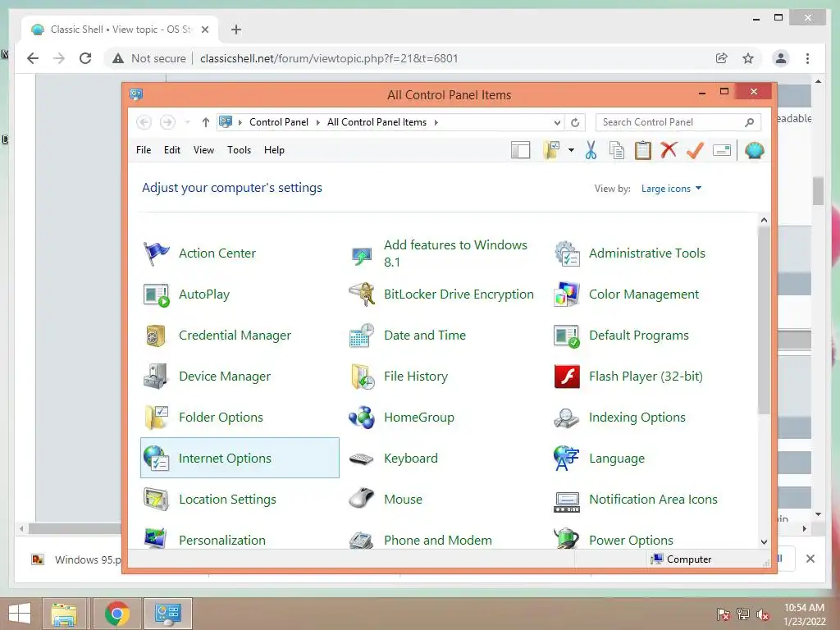Open the HomeGroup spheres icon
Image resolution: width=840 pixels, height=630 pixels.
362,418
